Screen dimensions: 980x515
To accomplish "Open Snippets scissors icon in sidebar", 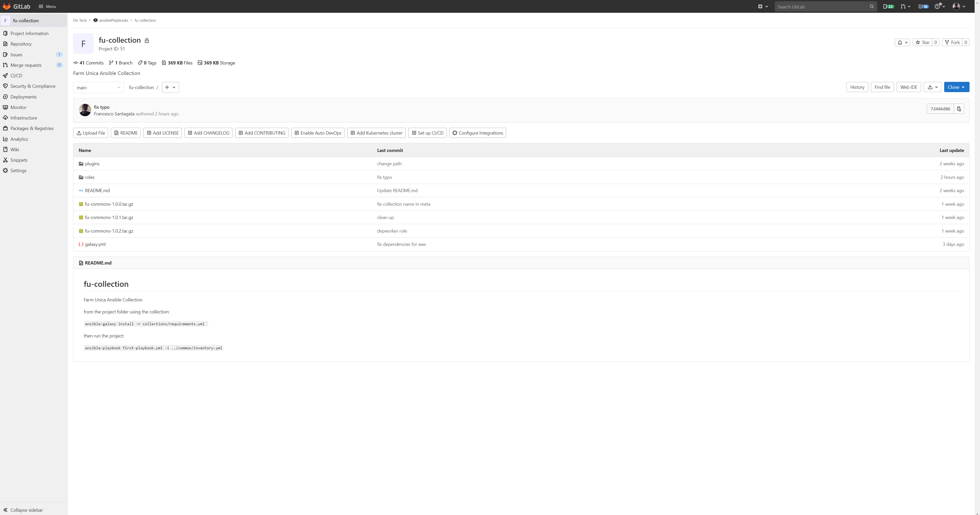I will tap(5, 160).
